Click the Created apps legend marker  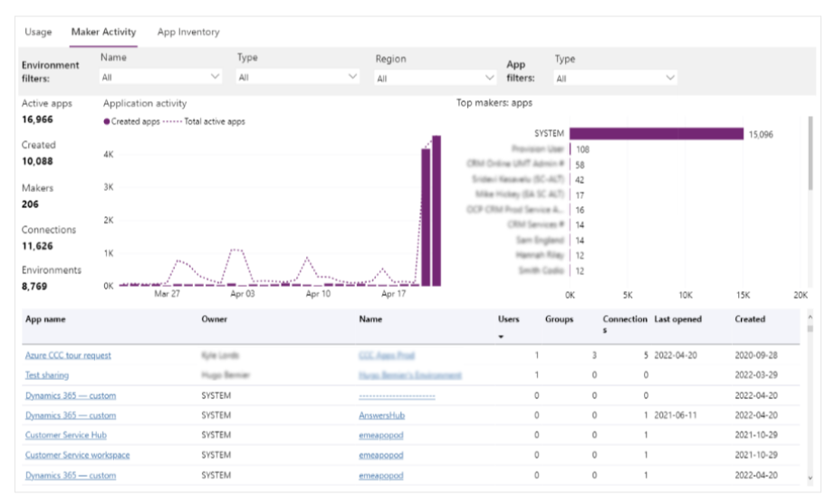point(107,121)
